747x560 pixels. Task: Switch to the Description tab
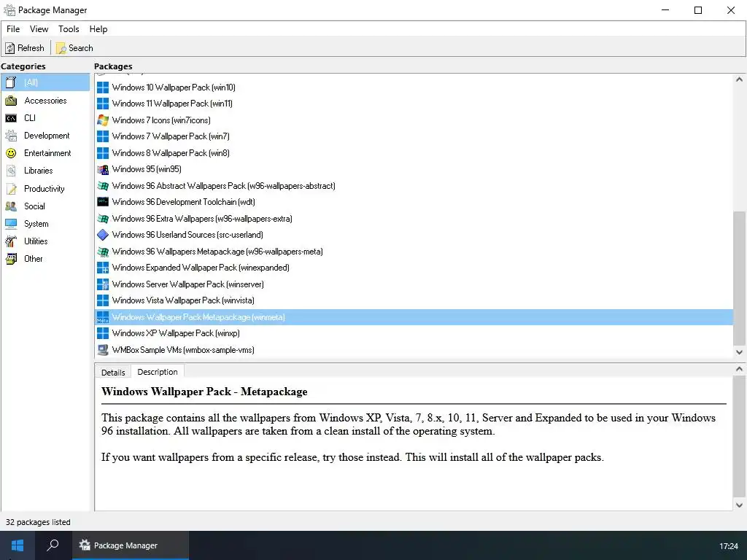(x=158, y=372)
